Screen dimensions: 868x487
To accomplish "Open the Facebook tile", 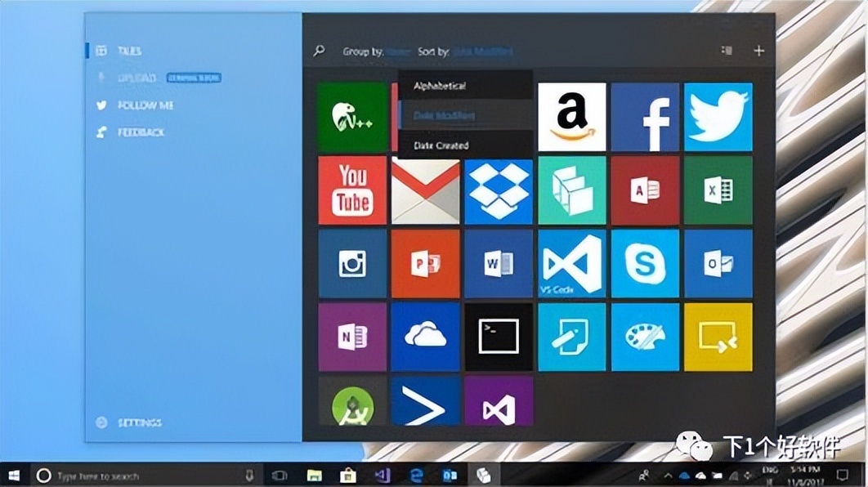I will (x=645, y=118).
